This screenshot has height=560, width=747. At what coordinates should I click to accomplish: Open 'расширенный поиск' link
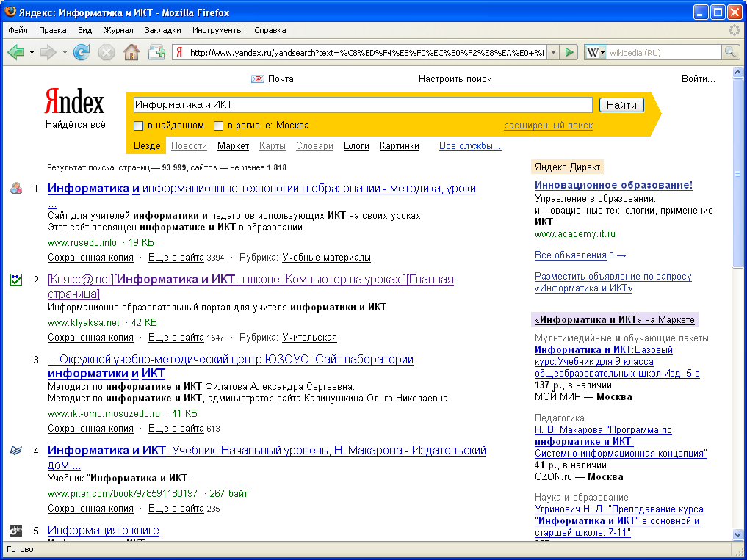[549, 126]
